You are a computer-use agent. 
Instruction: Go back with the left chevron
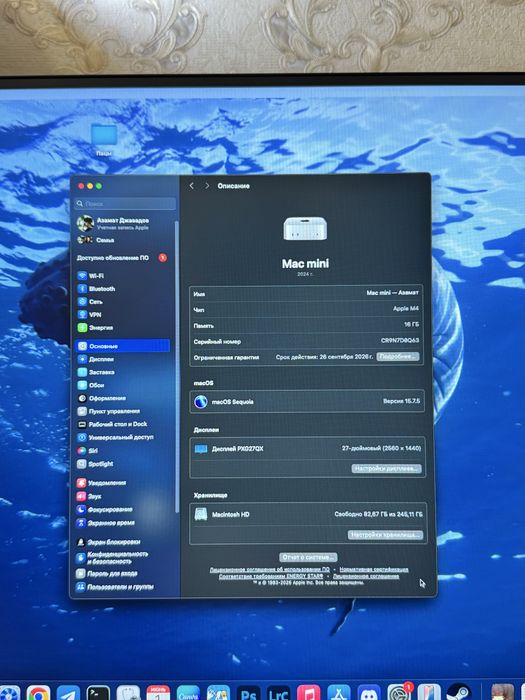click(192, 186)
